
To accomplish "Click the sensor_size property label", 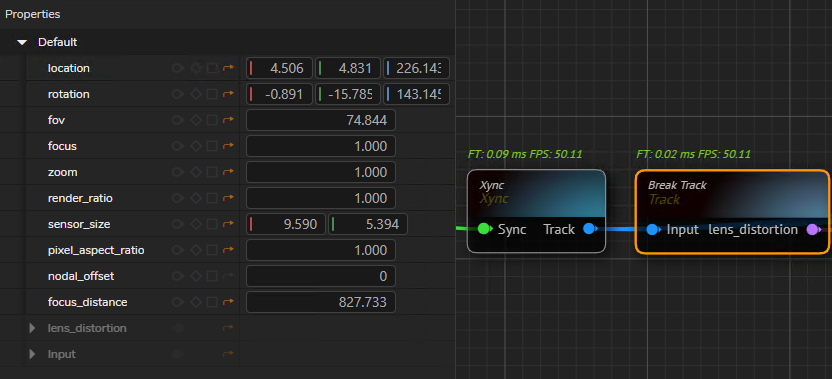I will 79,224.
